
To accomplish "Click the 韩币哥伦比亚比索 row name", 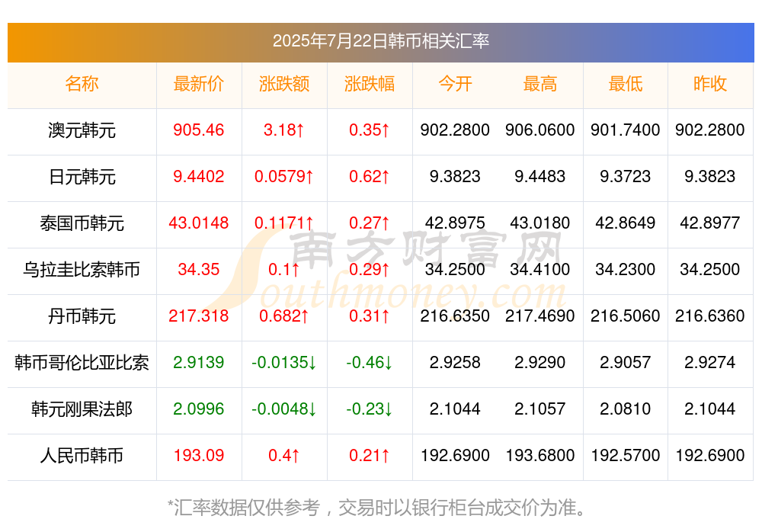I will click(82, 363).
